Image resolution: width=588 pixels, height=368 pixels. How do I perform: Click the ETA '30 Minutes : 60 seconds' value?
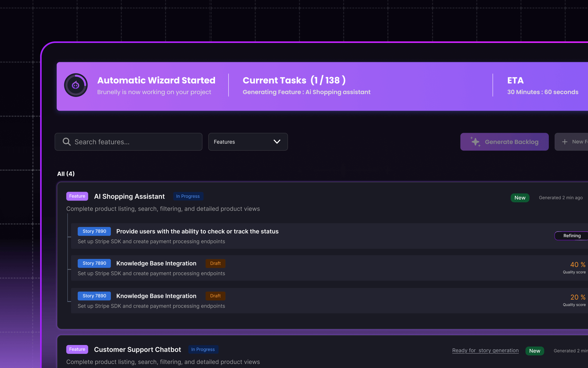(x=543, y=92)
